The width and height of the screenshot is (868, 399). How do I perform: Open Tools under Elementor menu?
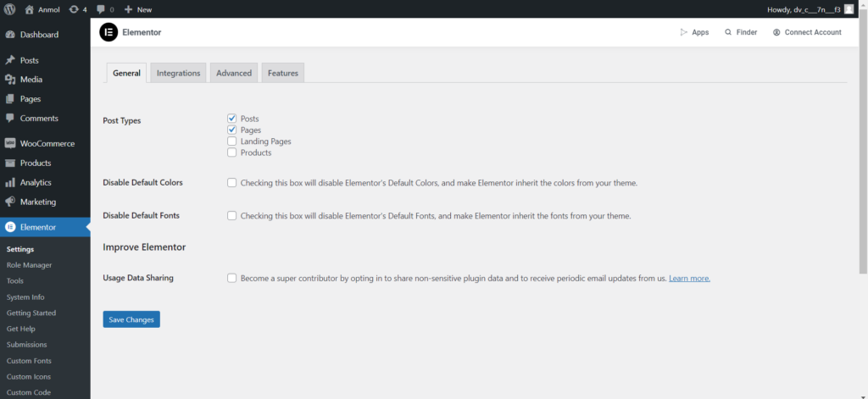[x=15, y=281]
